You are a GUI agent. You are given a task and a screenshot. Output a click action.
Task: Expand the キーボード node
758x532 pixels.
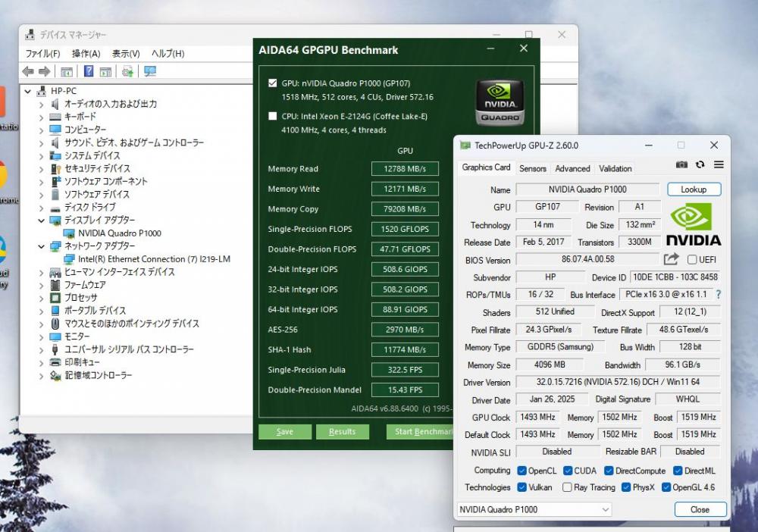41,117
